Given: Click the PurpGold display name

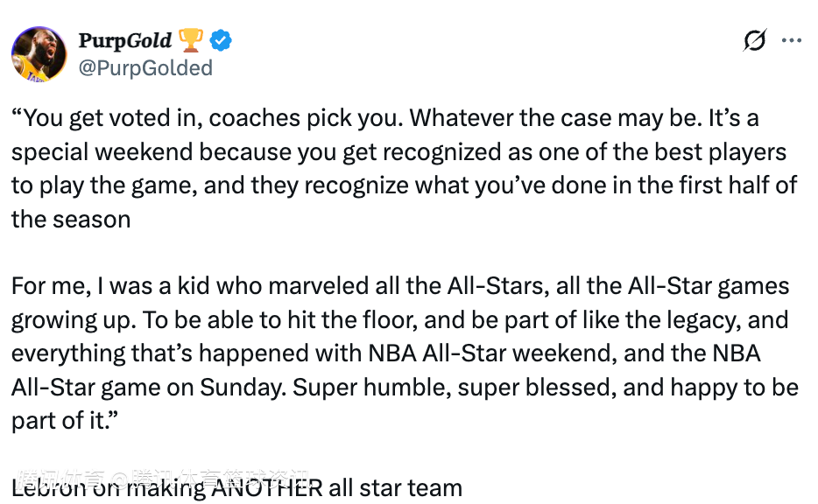Looking at the screenshot, I should point(125,40).
